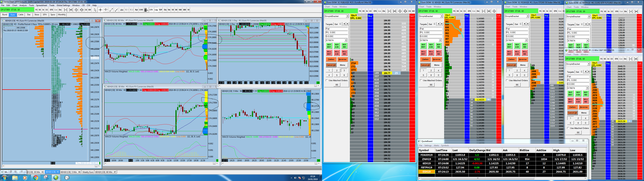Open Google Chrome from Windows taskbar
The height and width of the screenshot is (181, 644).
[x=36, y=178]
